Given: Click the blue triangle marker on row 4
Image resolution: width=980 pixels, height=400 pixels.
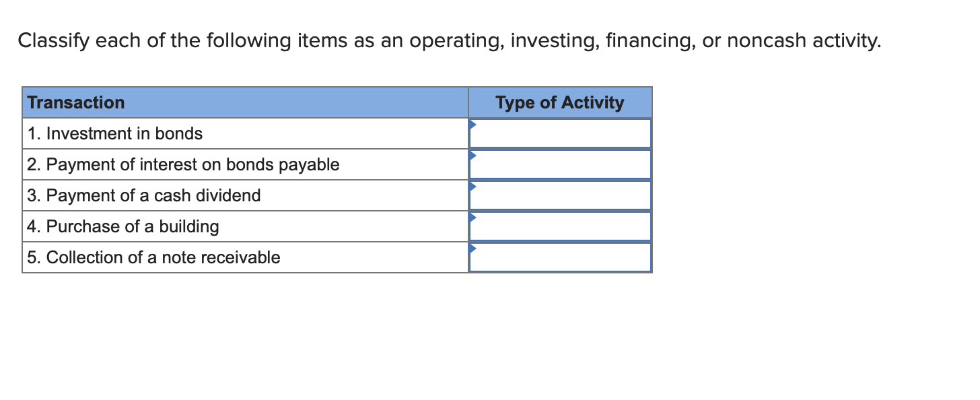Looking at the screenshot, I should tap(472, 215).
